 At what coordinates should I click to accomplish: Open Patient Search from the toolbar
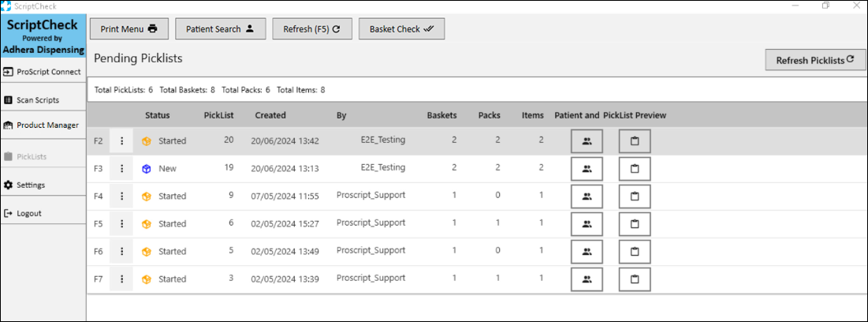220,29
